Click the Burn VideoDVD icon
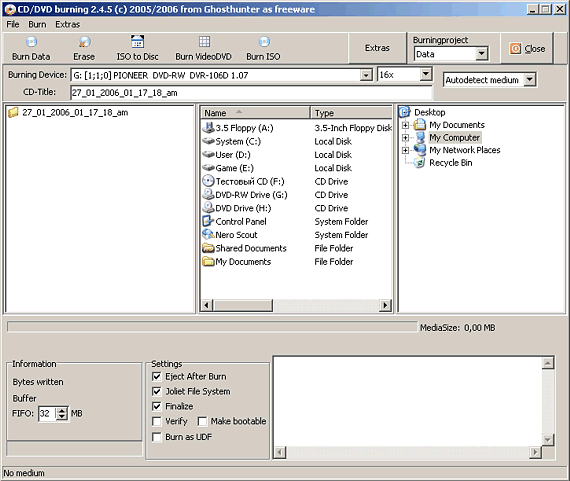The height and width of the screenshot is (481, 570). click(x=204, y=41)
